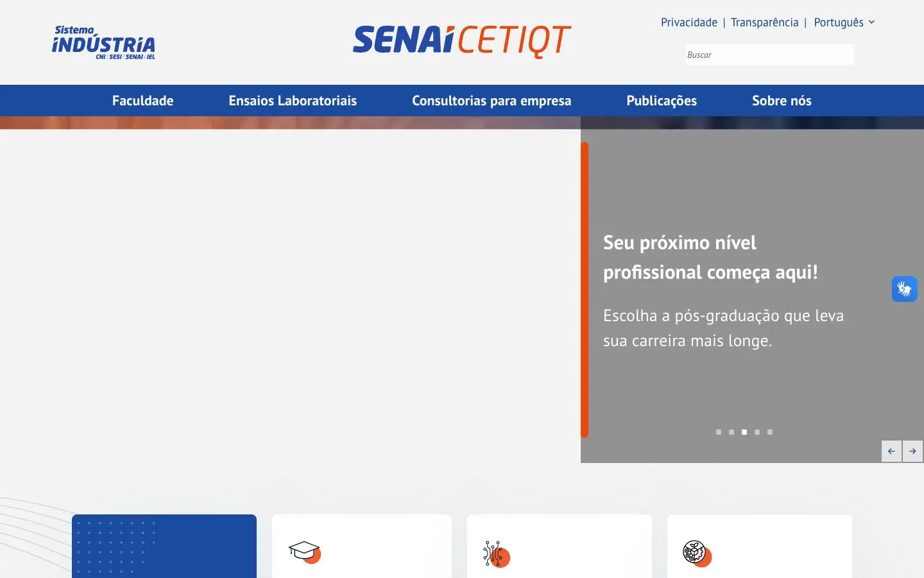Advance carousel with right arrow button
The width and height of the screenshot is (924, 578).
click(912, 451)
